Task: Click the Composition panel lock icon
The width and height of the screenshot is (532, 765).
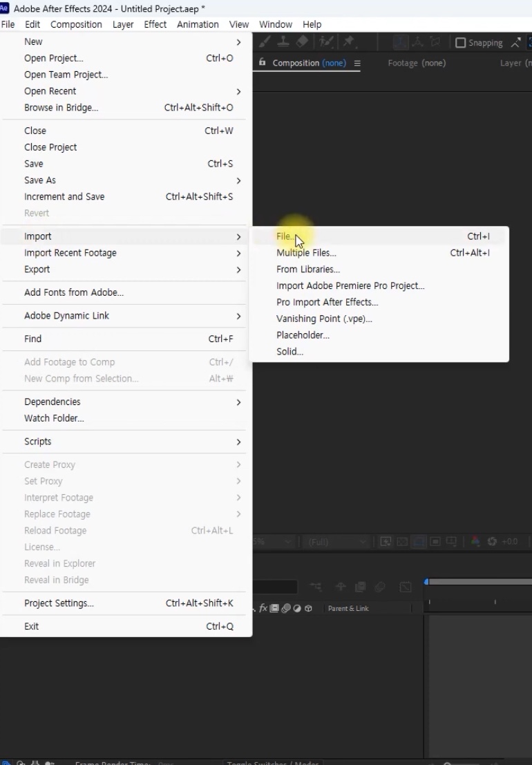Action: tap(263, 62)
